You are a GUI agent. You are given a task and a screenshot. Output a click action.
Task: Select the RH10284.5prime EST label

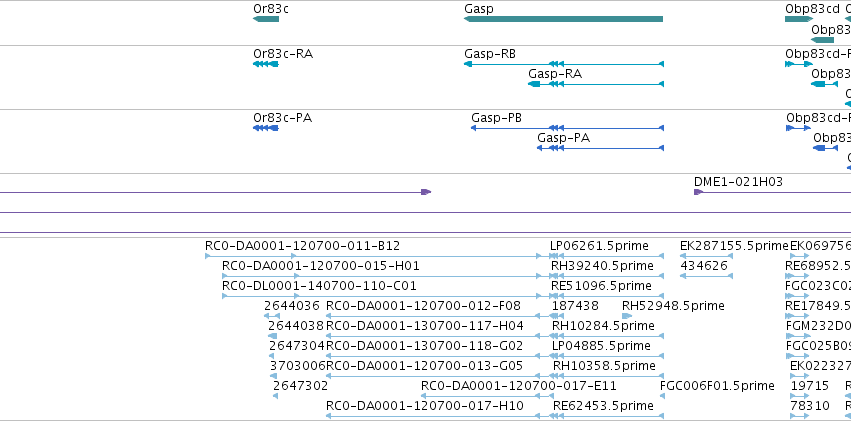click(x=604, y=326)
